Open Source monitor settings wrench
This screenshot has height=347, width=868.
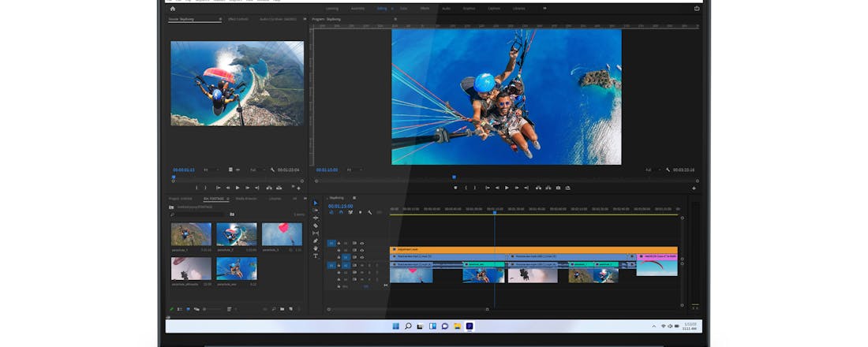click(x=272, y=170)
